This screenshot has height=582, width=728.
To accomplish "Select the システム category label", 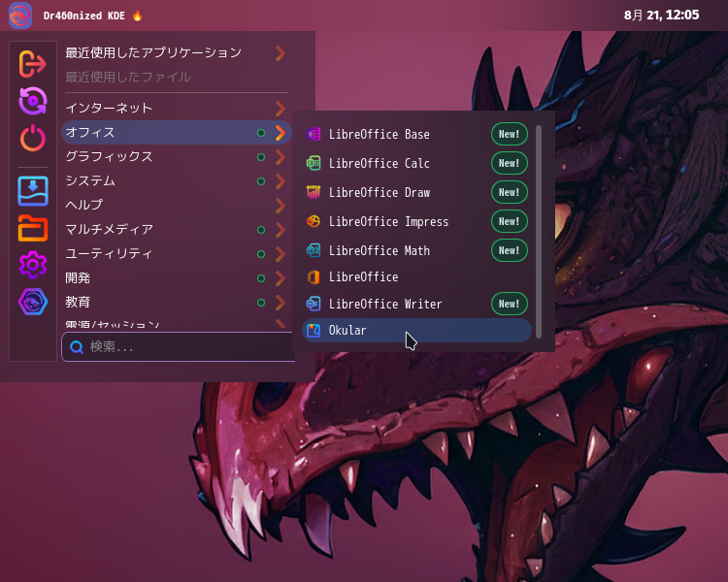I will (x=90, y=181).
